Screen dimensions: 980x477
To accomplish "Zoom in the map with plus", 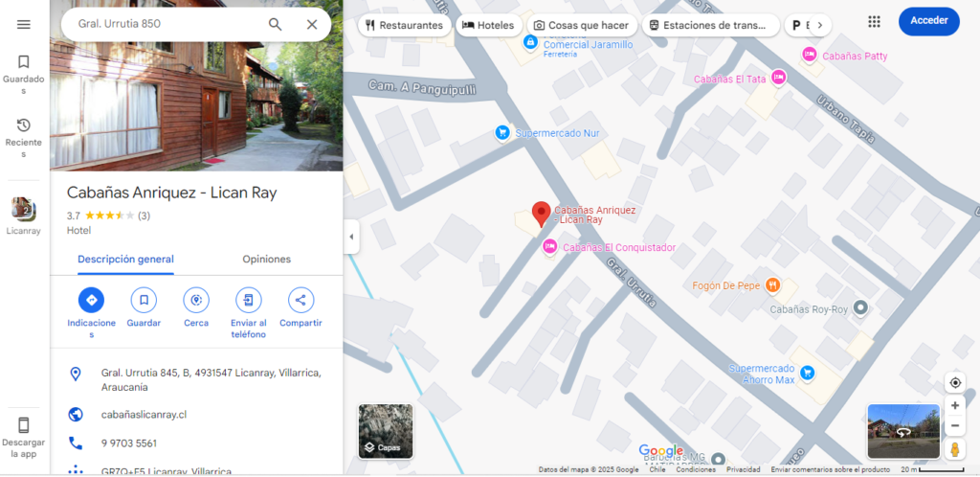I will click(x=954, y=405).
